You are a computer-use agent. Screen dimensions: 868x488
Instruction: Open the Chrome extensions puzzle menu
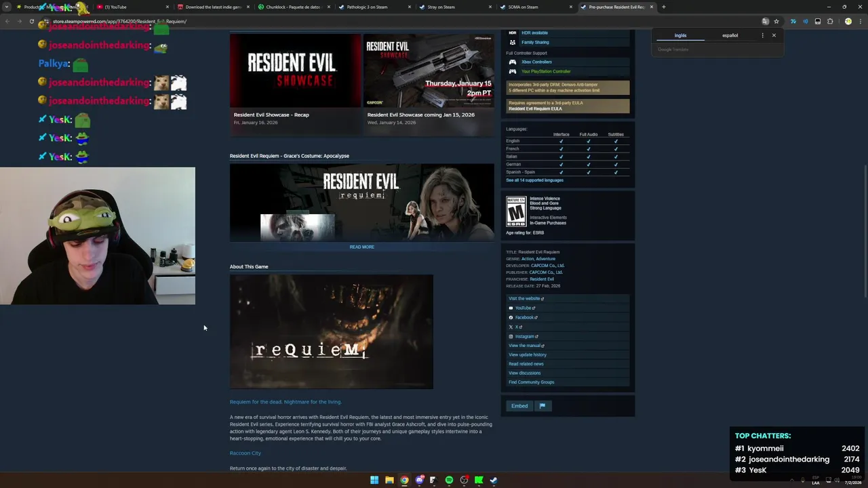click(x=829, y=21)
